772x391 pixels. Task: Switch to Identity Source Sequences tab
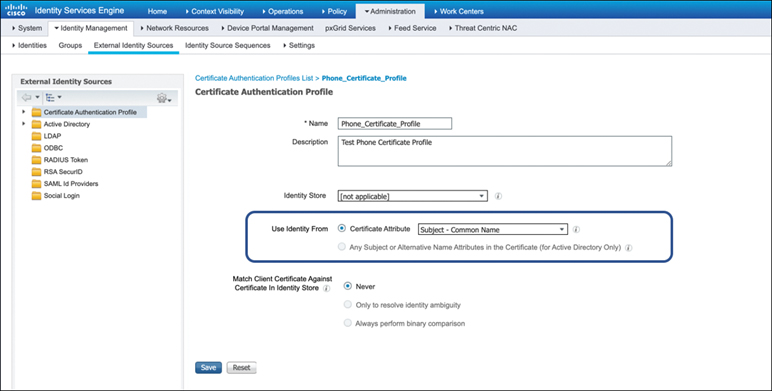[x=227, y=45]
